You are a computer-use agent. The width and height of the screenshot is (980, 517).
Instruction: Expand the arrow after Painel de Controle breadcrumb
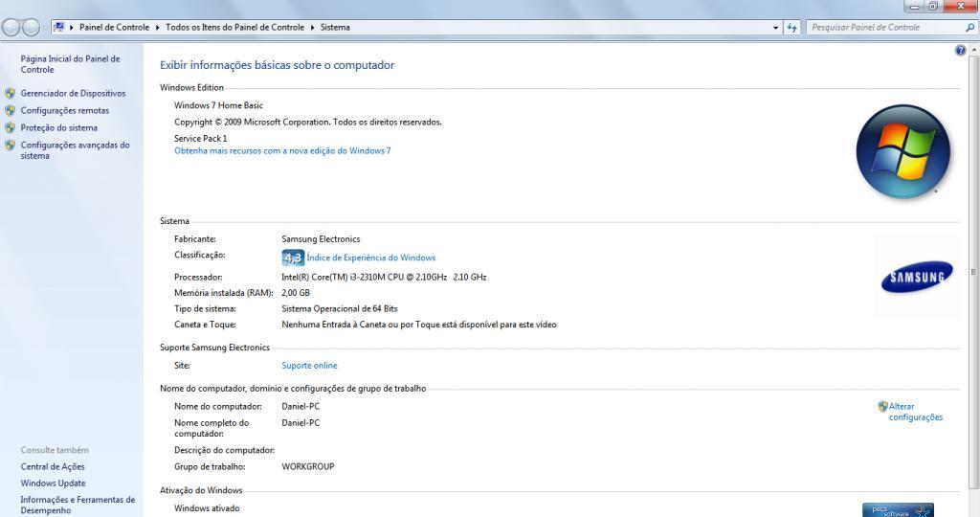pos(158,28)
